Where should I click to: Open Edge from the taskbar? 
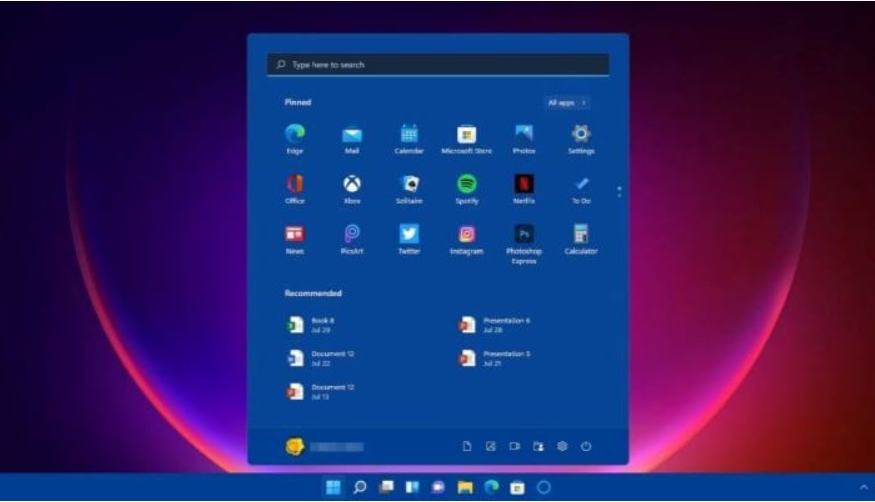point(491,487)
